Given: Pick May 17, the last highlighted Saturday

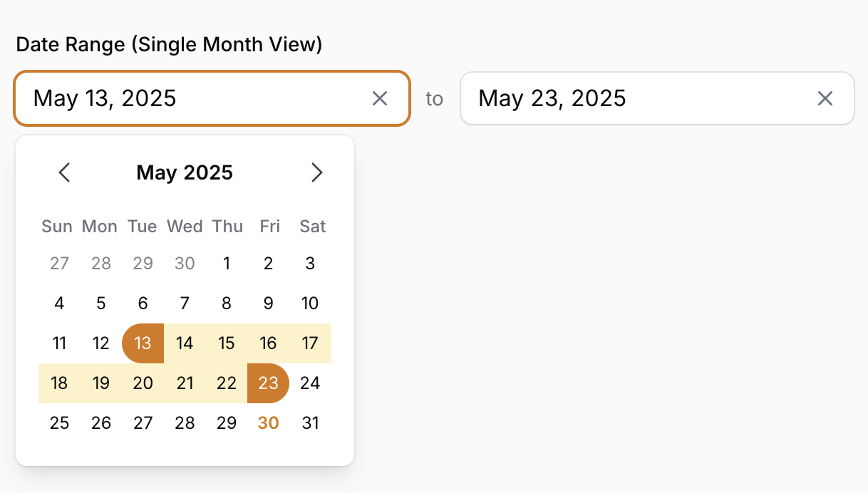Looking at the screenshot, I should coord(310,343).
